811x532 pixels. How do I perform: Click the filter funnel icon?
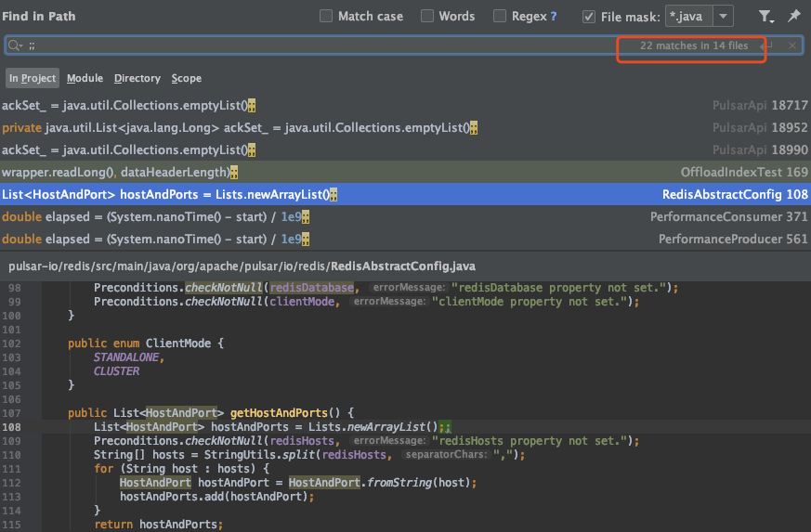(766, 17)
